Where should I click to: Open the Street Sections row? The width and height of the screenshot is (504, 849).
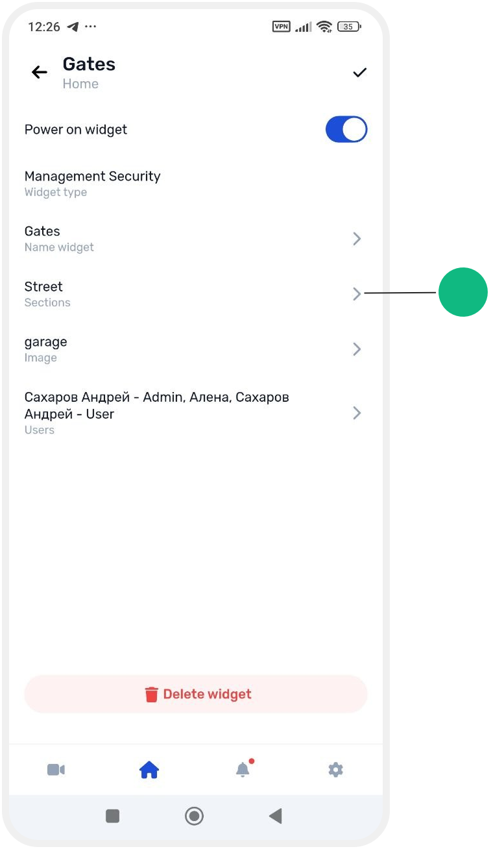(196, 294)
